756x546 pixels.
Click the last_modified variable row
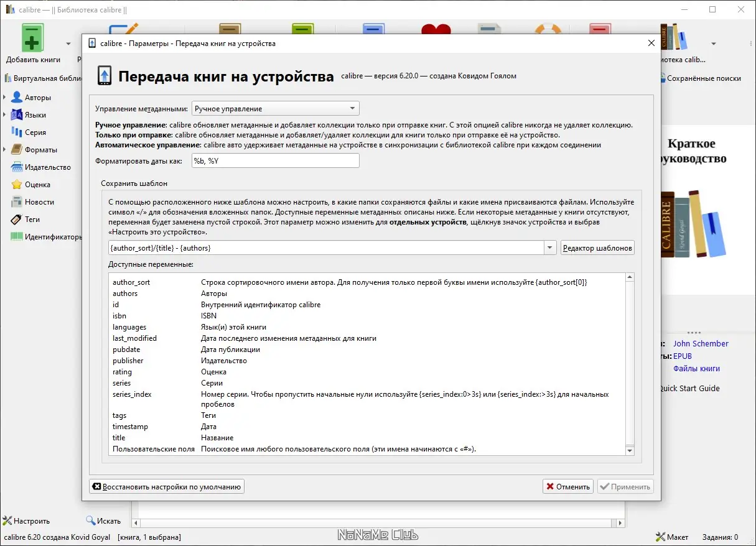pos(367,338)
